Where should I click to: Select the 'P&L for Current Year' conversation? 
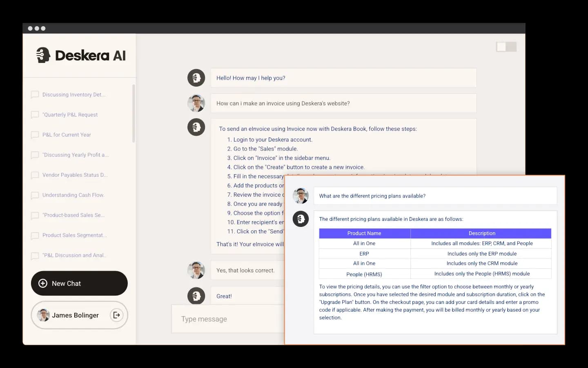click(x=67, y=135)
